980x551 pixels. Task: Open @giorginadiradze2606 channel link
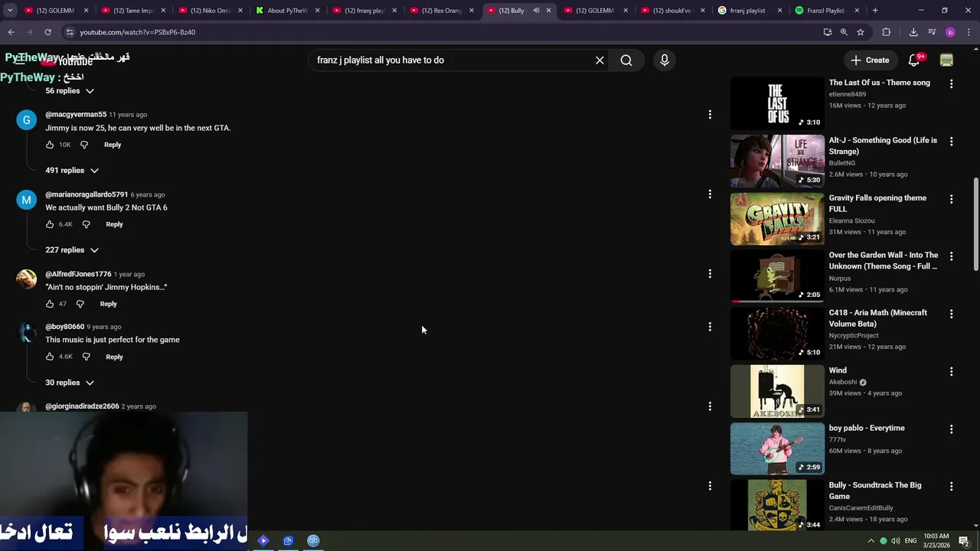[x=82, y=406]
